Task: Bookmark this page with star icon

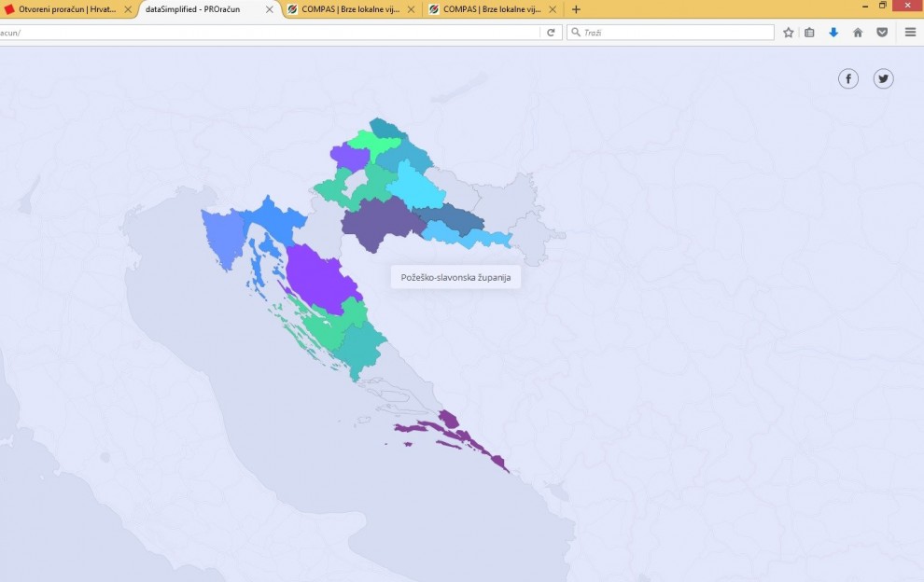Action: 788,33
